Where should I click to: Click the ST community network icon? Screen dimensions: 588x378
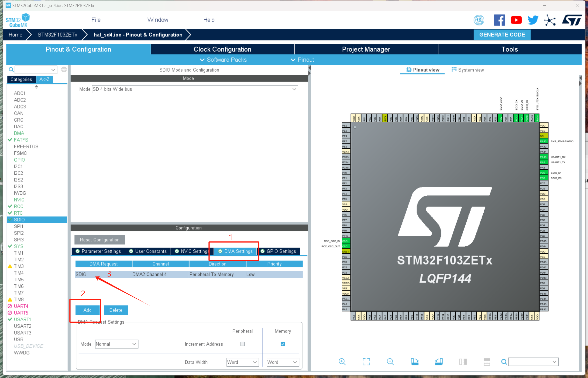coord(550,20)
